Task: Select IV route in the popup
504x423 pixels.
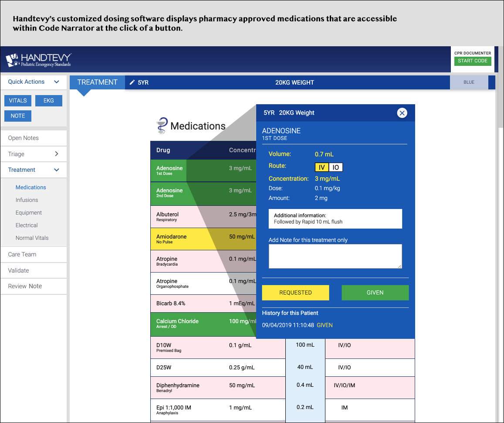Action: (x=322, y=167)
